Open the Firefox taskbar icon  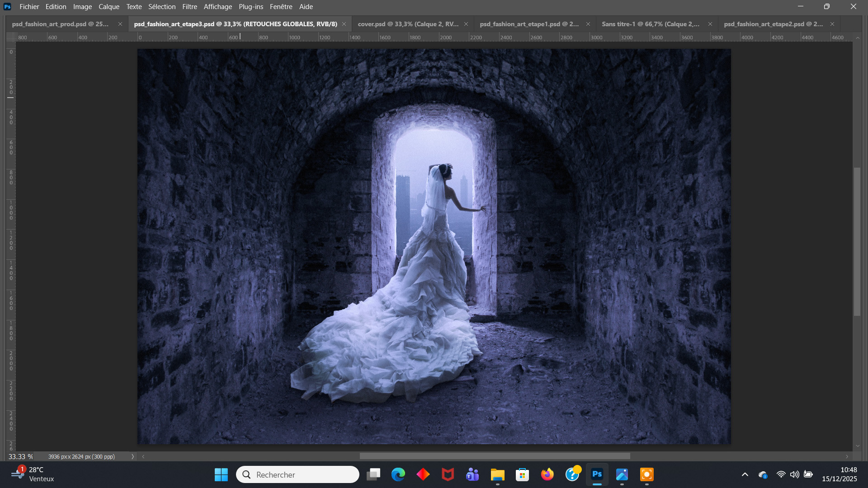tap(547, 474)
